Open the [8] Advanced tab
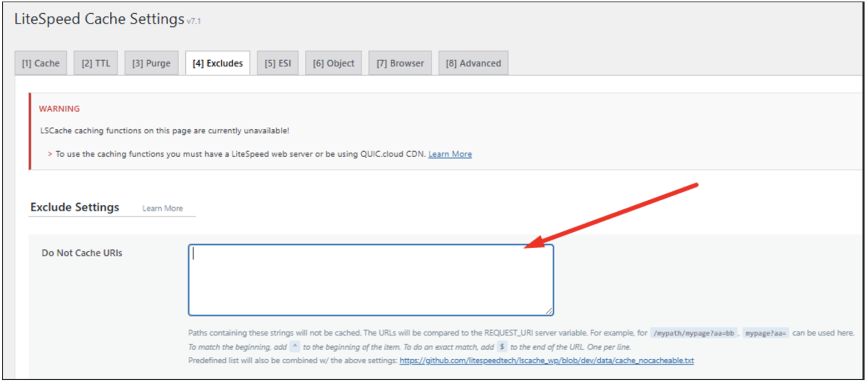 tap(473, 63)
